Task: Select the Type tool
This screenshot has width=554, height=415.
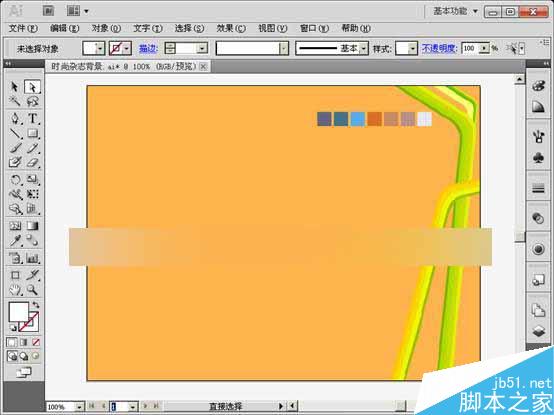Action: (32, 119)
